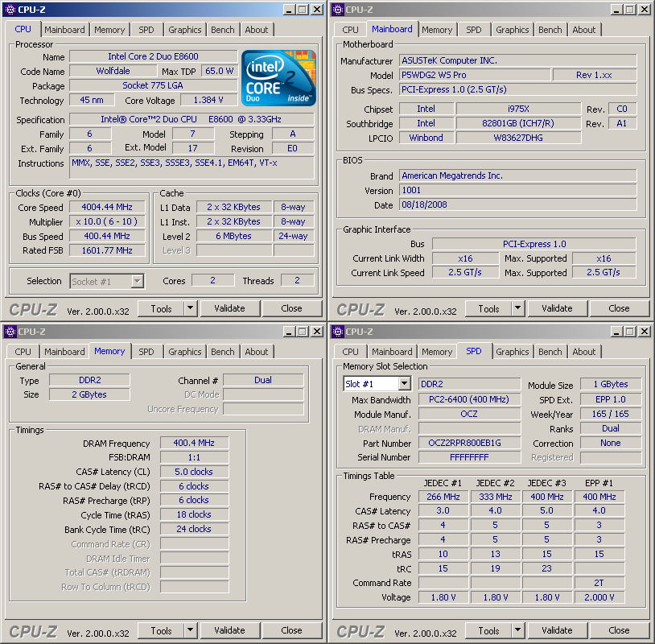Select the SPD tab in the Processor window
Image resolution: width=655 pixels, height=644 pixels.
coord(146,30)
